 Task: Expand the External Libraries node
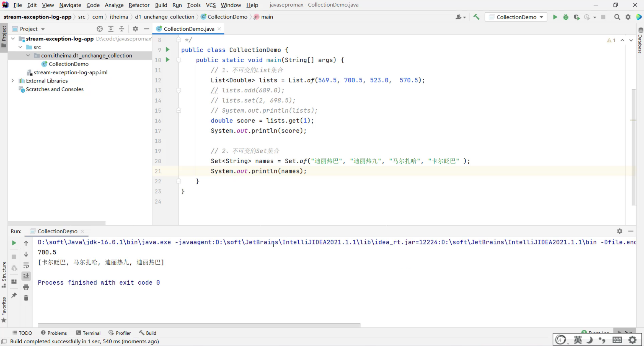point(13,81)
